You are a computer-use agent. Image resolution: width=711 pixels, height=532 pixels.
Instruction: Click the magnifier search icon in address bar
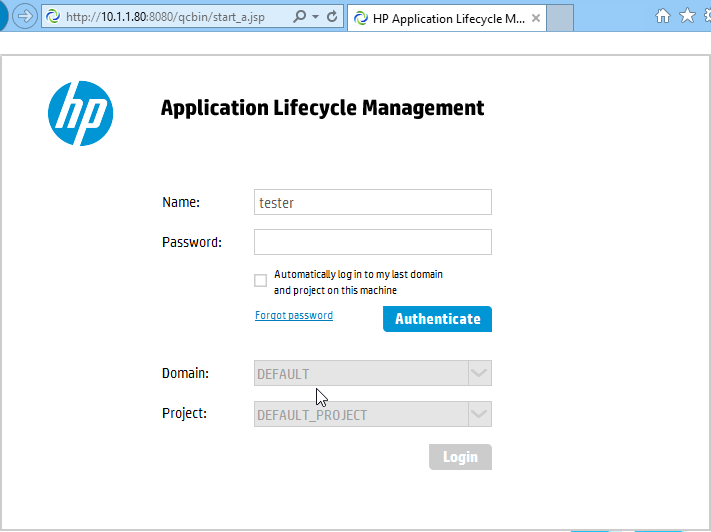[x=300, y=17]
